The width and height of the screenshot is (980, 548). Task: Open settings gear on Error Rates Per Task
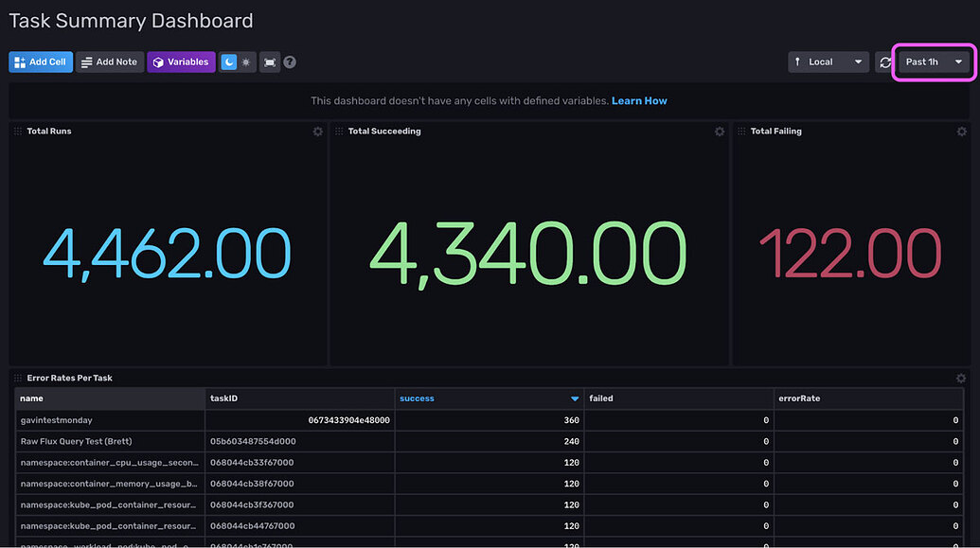pos(961,378)
